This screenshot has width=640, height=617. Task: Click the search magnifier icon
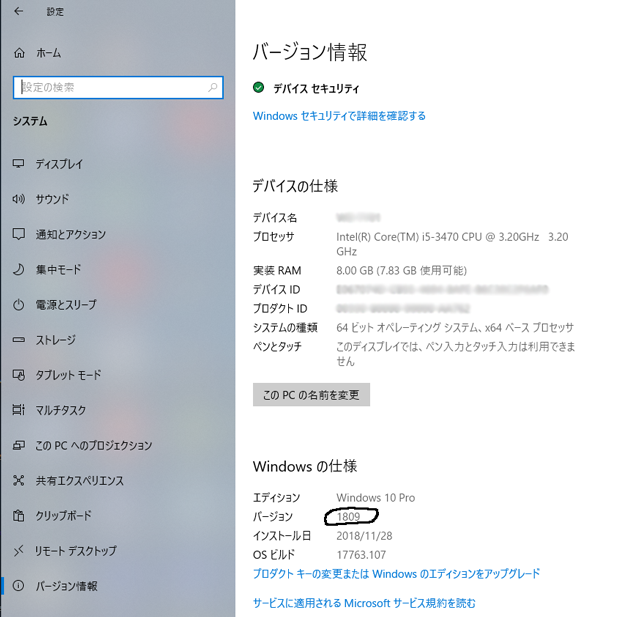point(213,87)
